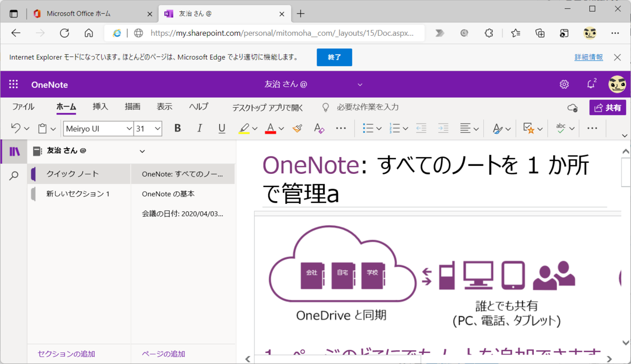
Task: Click the spelling check abc icon
Action: coord(561,128)
